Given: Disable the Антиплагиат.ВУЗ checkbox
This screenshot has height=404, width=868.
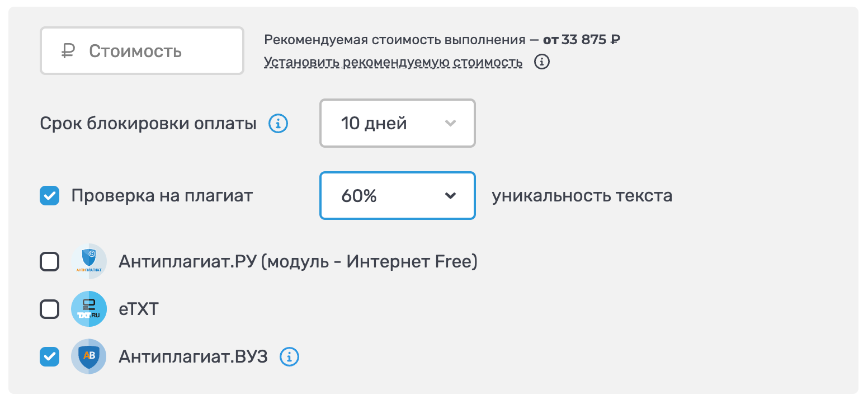Looking at the screenshot, I should [50, 356].
